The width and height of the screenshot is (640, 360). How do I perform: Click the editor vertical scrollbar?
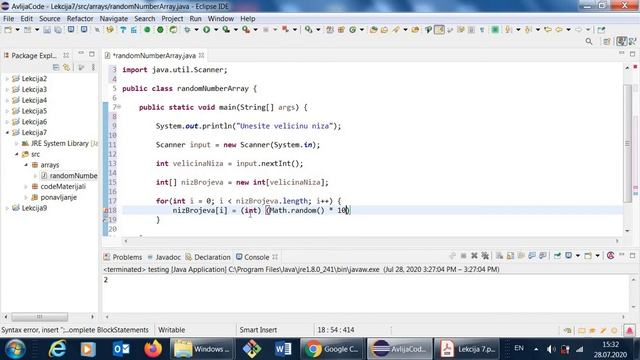click(628, 143)
